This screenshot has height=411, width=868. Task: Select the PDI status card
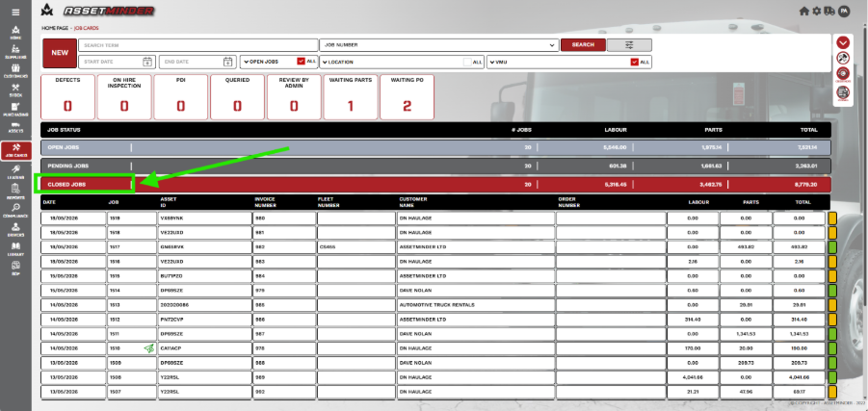[x=180, y=97]
